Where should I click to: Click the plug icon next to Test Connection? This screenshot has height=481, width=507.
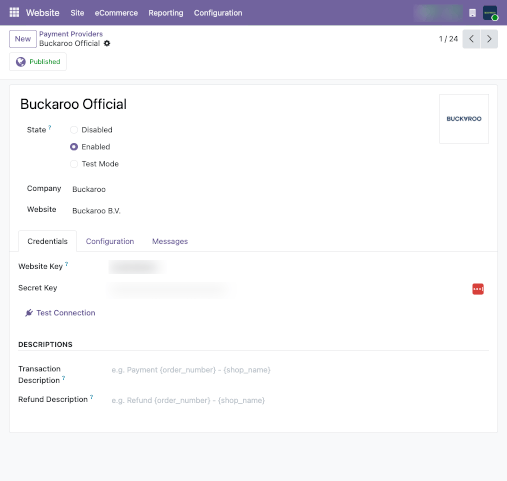point(29,313)
